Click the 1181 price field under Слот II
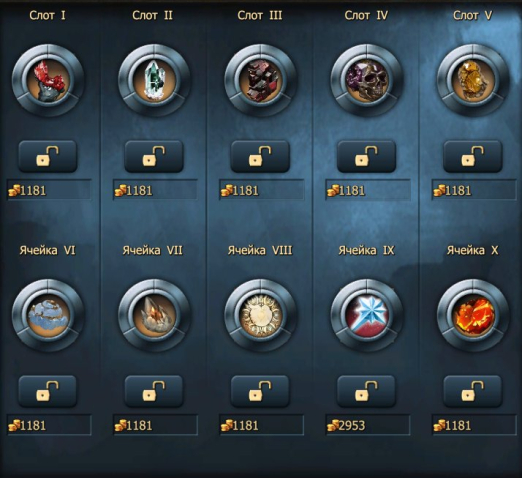Viewport: 522px width, 478px height. tap(155, 190)
